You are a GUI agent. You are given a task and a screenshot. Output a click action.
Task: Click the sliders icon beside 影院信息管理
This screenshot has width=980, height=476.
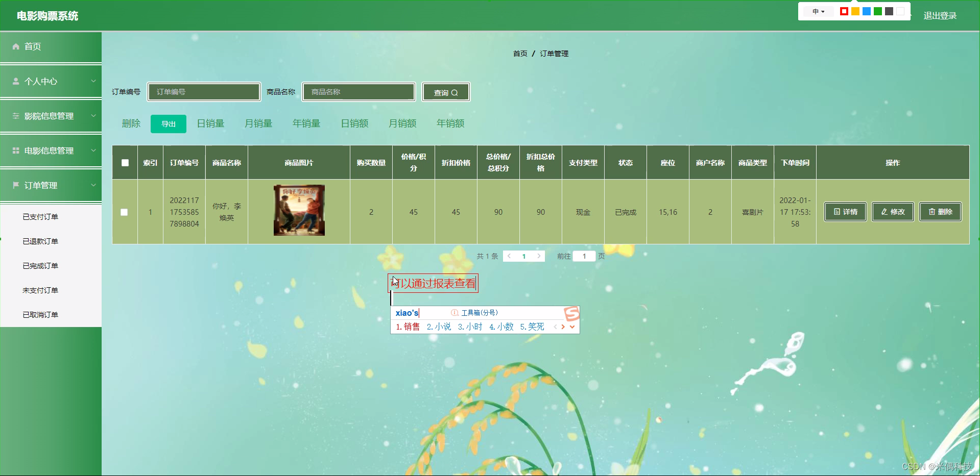(16, 116)
